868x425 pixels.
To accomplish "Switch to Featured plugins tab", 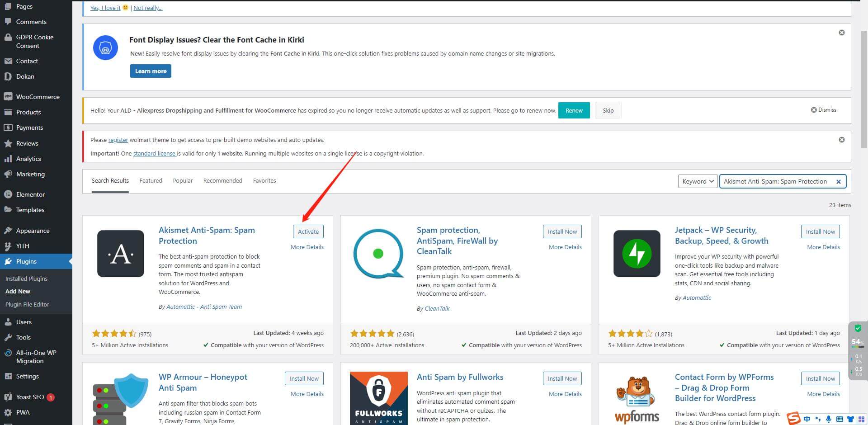I will coord(151,180).
